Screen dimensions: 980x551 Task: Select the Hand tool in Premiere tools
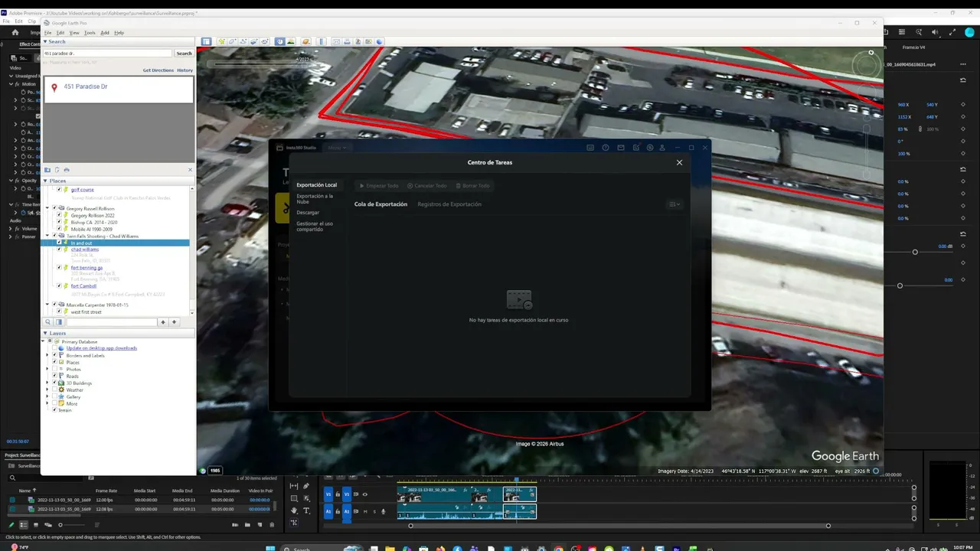coord(294,510)
